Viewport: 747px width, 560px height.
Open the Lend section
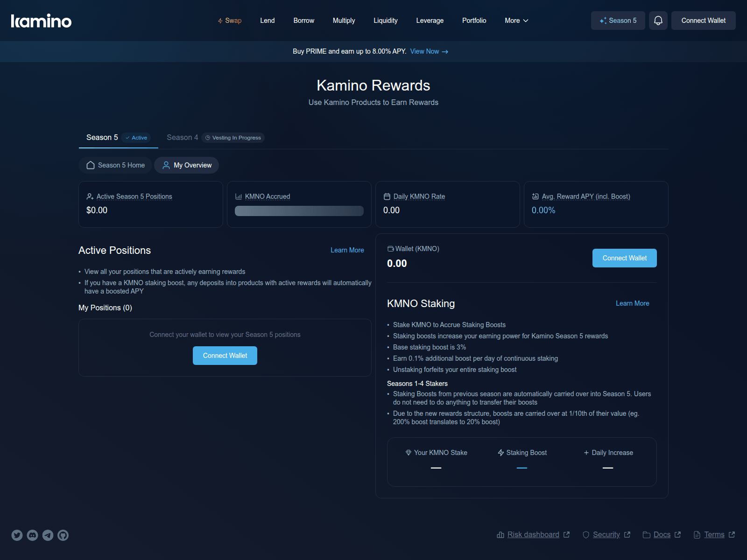point(268,21)
